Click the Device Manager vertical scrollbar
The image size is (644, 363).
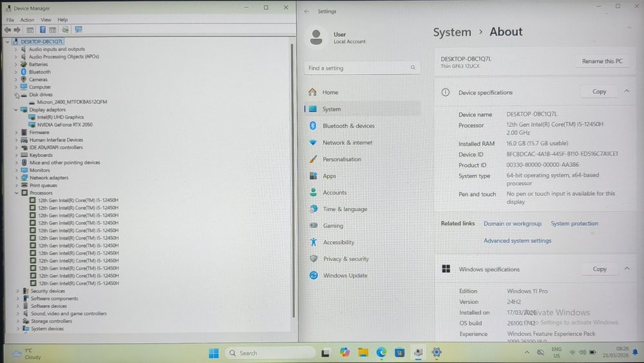click(292, 180)
